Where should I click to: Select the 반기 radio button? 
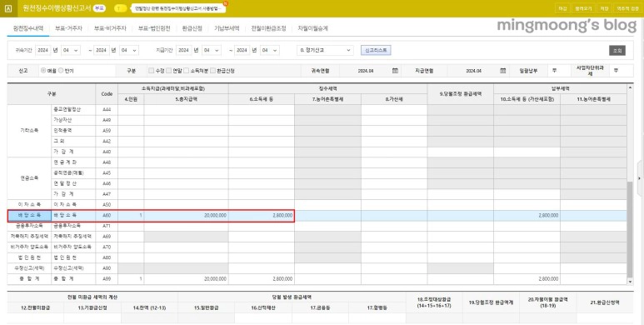60,71
